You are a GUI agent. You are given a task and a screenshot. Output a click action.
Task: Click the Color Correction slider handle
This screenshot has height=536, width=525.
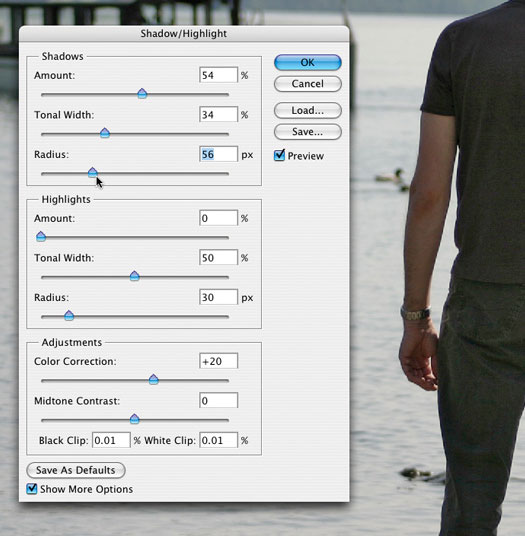pyautogui.click(x=154, y=379)
